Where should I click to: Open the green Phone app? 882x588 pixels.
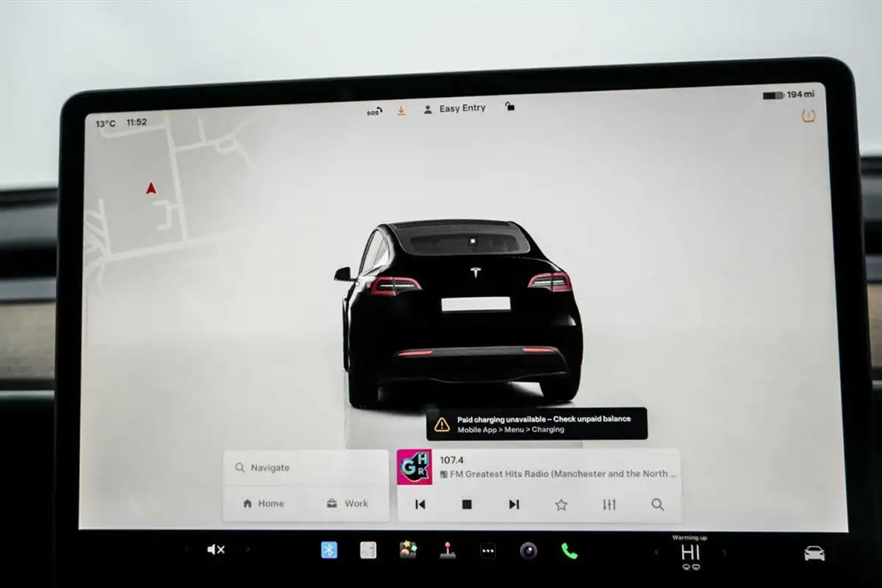tap(569, 551)
